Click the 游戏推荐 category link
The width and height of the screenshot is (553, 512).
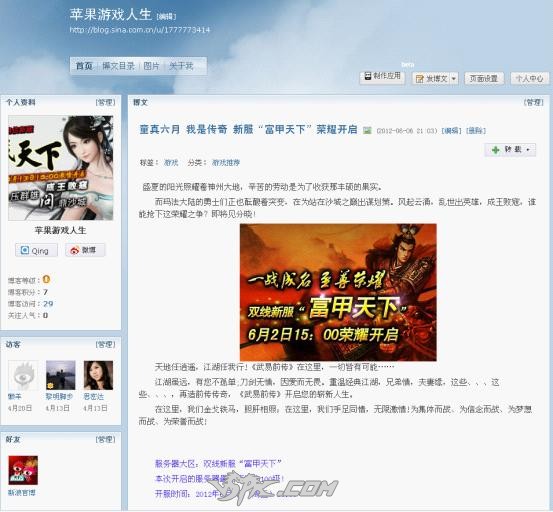(x=226, y=163)
